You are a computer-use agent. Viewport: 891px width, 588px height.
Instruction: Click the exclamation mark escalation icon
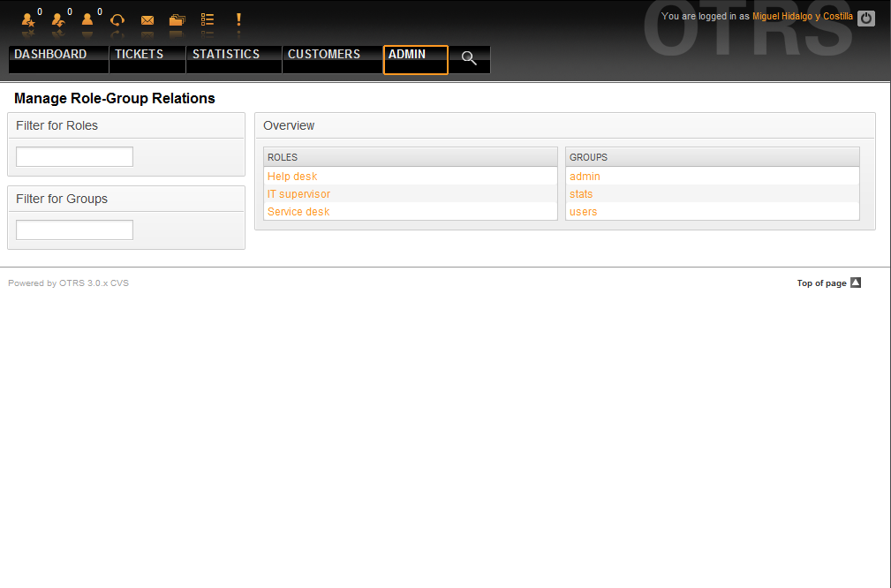click(x=238, y=19)
